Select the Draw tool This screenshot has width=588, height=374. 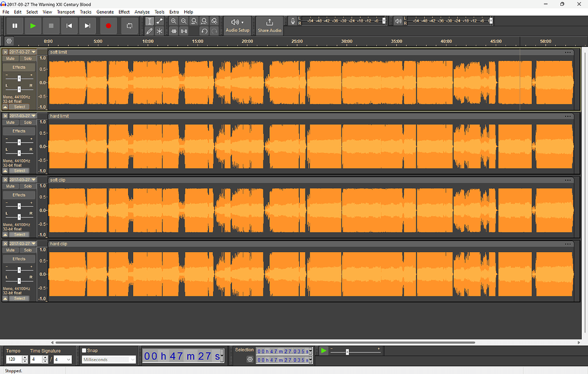pos(149,31)
